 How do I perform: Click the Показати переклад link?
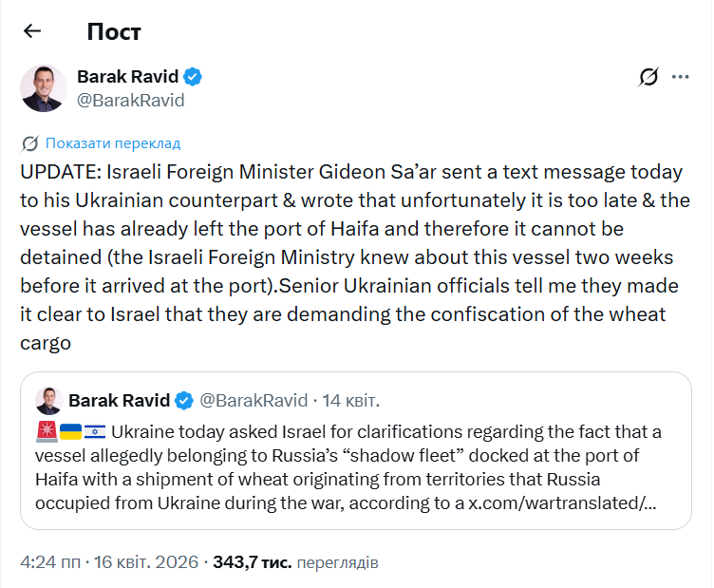click(x=112, y=143)
